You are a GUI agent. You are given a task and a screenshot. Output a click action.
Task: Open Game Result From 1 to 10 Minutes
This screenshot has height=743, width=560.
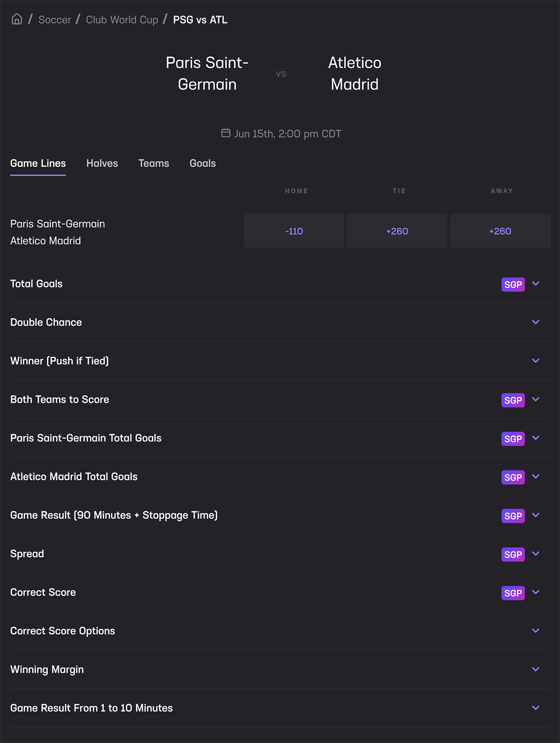536,708
